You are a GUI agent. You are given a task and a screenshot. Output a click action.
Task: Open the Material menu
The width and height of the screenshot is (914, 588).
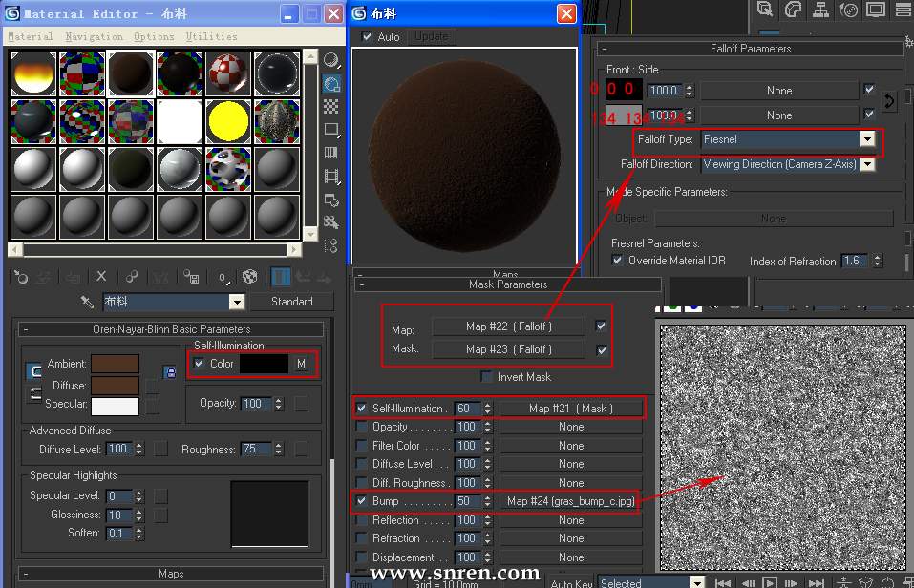[31, 36]
